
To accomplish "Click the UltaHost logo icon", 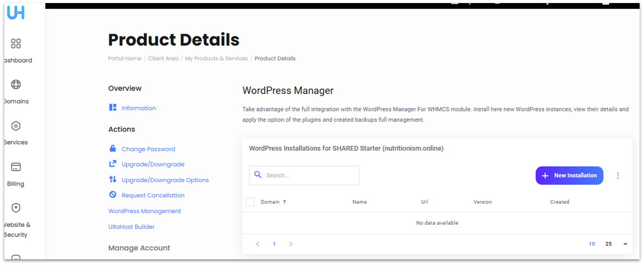I will click(16, 13).
